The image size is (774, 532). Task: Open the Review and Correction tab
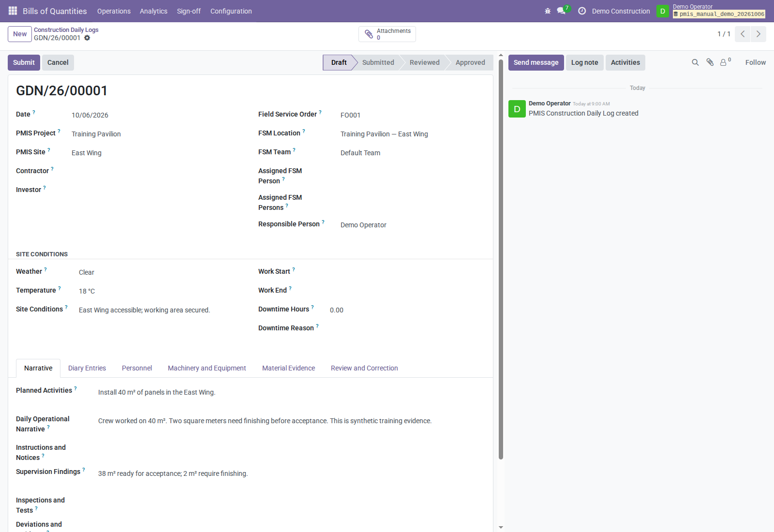pyautogui.click(x=364, y=368)
